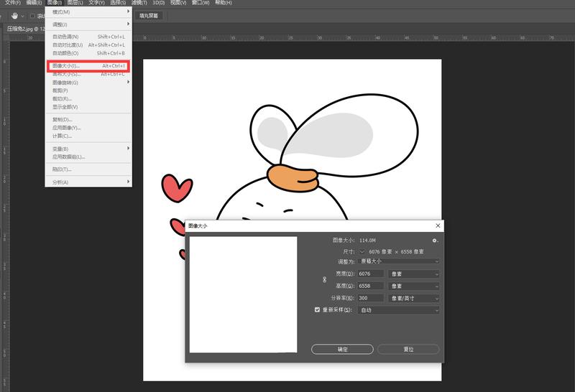Select the Hand tool icon in options bar

(14, 15)
